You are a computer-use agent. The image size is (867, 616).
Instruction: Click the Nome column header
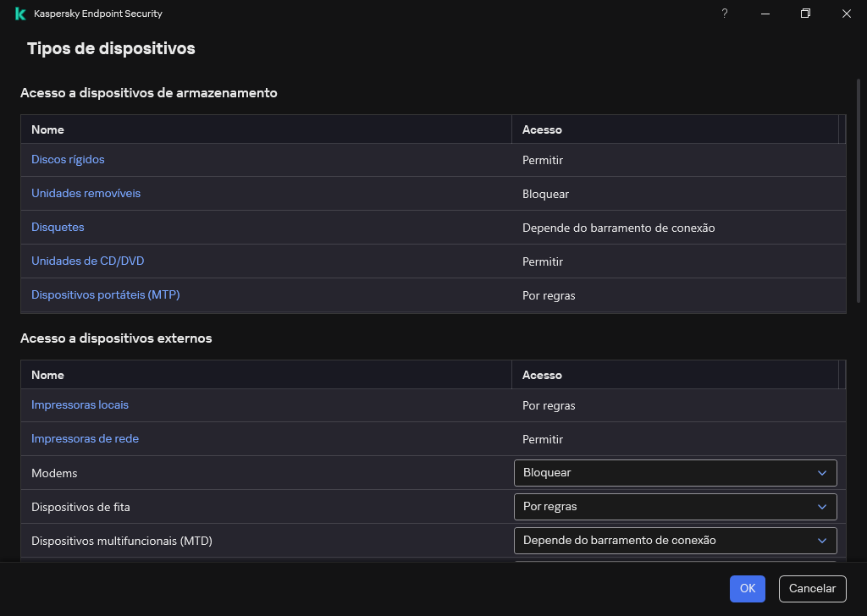47,129
